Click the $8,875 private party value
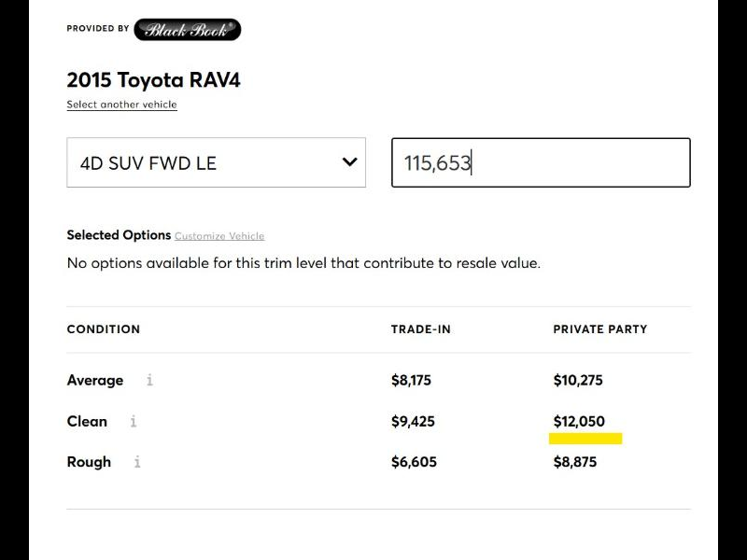The height and width of the screenshot is (560, 747). pyautogui.click(x=574, y=462)
